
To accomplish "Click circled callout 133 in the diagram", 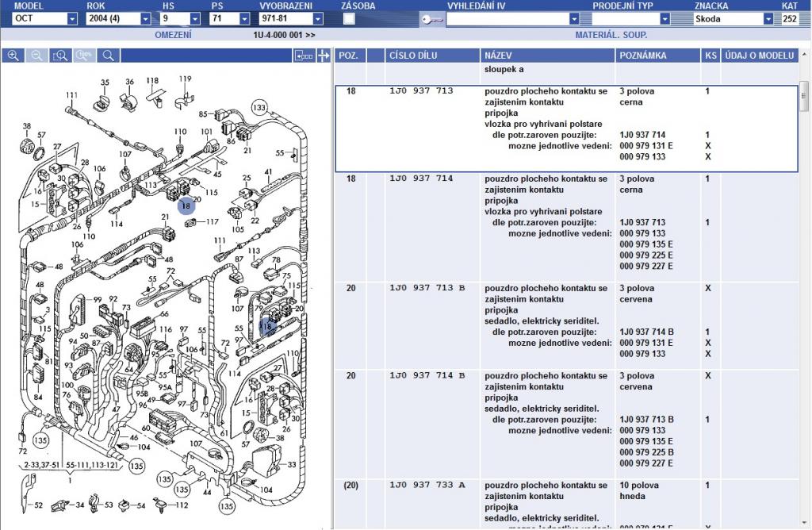I will [x=259, y=108].
